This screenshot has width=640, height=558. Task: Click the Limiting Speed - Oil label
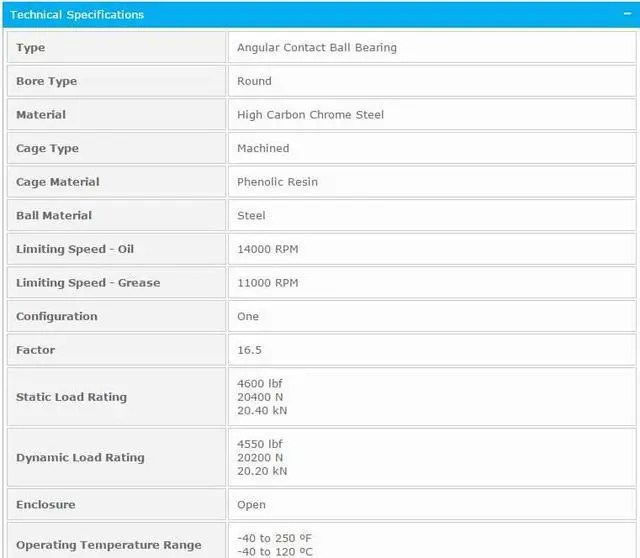pos(75,249)
